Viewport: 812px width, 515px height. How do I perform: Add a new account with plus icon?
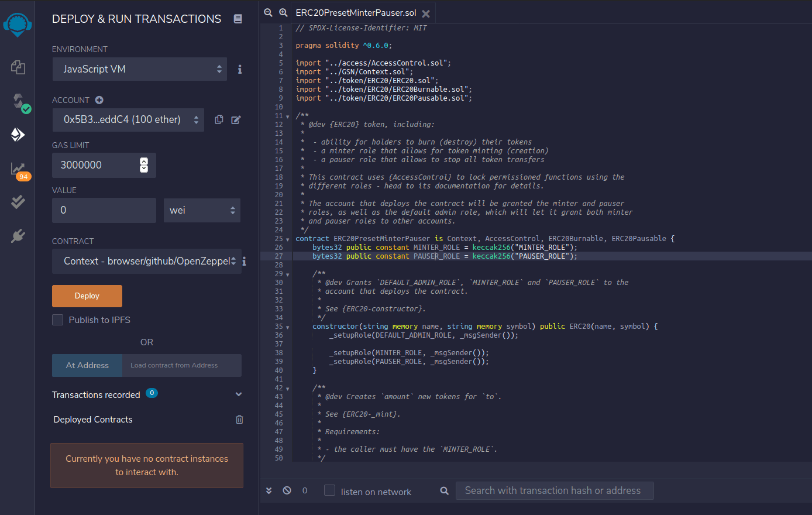click(x=99, y=100)
